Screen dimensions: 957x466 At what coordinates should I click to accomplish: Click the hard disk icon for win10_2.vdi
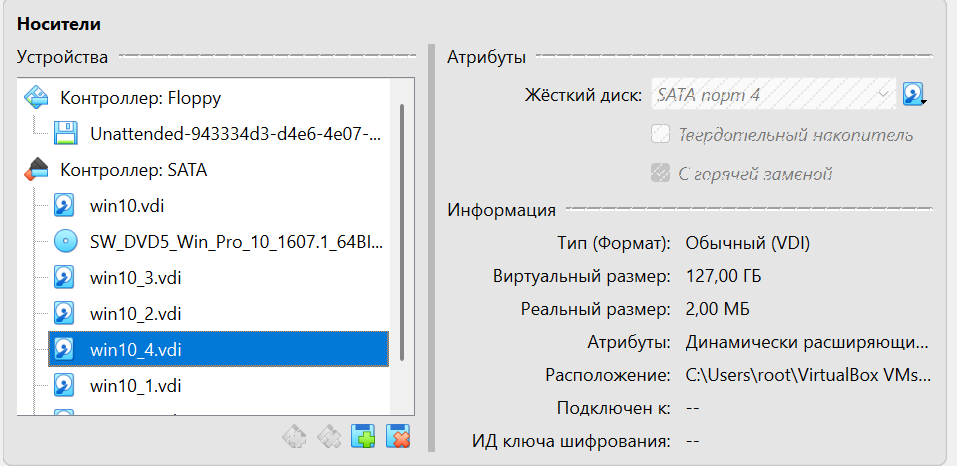(64, 314)
